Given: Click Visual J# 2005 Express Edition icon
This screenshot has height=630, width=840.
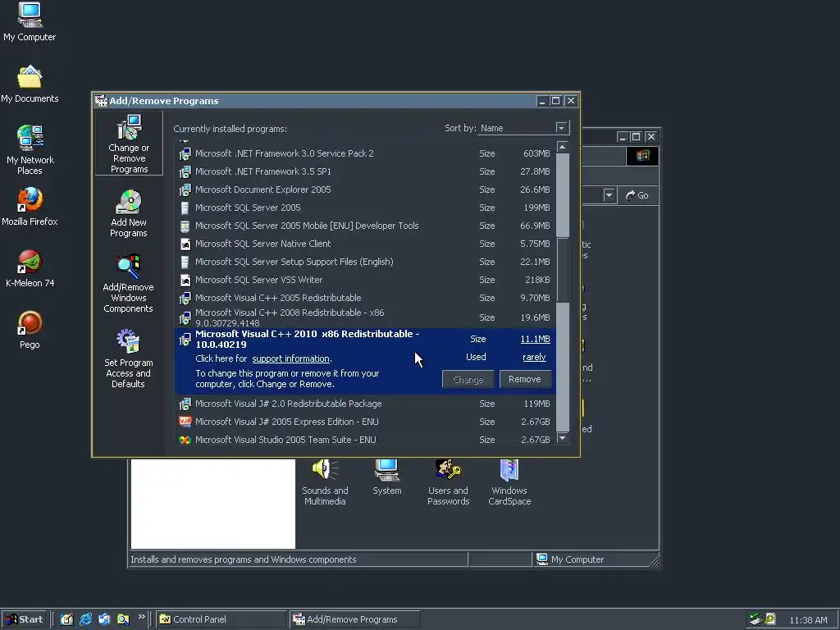Looking at the screenshot, I should (x=185, y=422).
